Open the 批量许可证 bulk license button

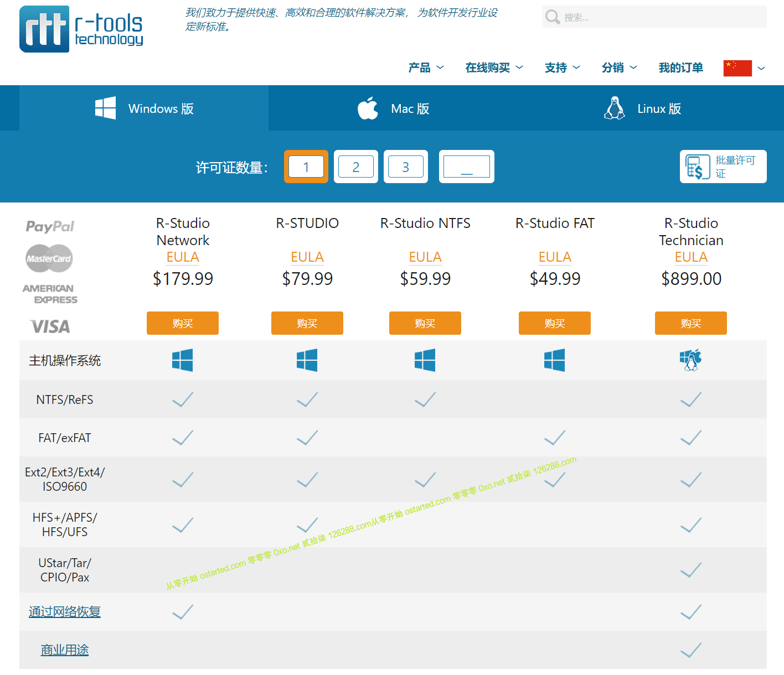(x=723, y=167)
